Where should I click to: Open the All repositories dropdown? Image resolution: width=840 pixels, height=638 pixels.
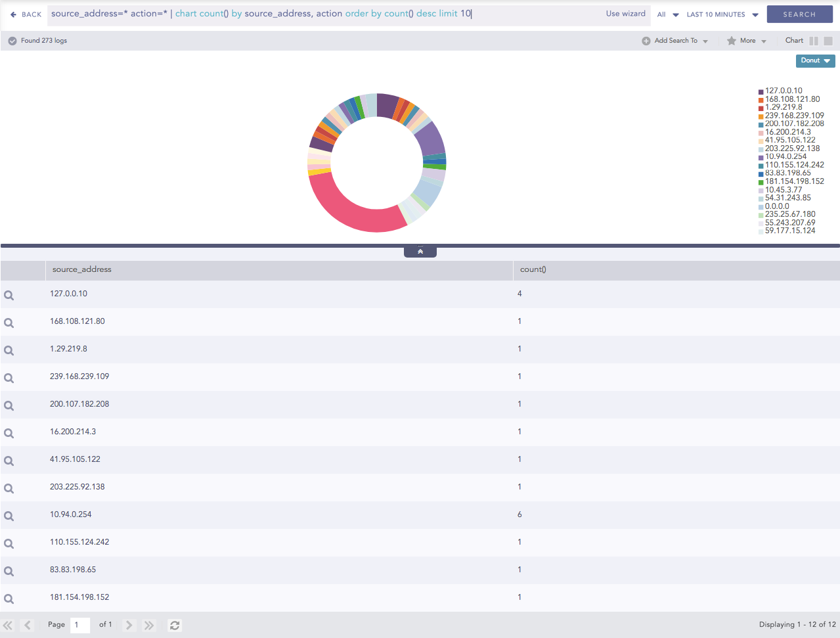point(667,14)
